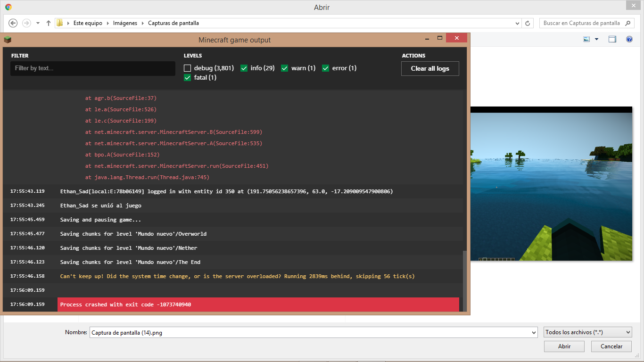Uncheck the info log level

click(x=244, y=68)
